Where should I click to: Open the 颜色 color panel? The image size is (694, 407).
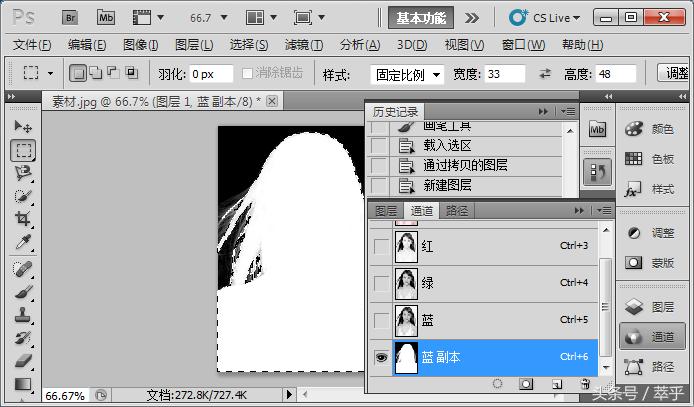point(650,129)
